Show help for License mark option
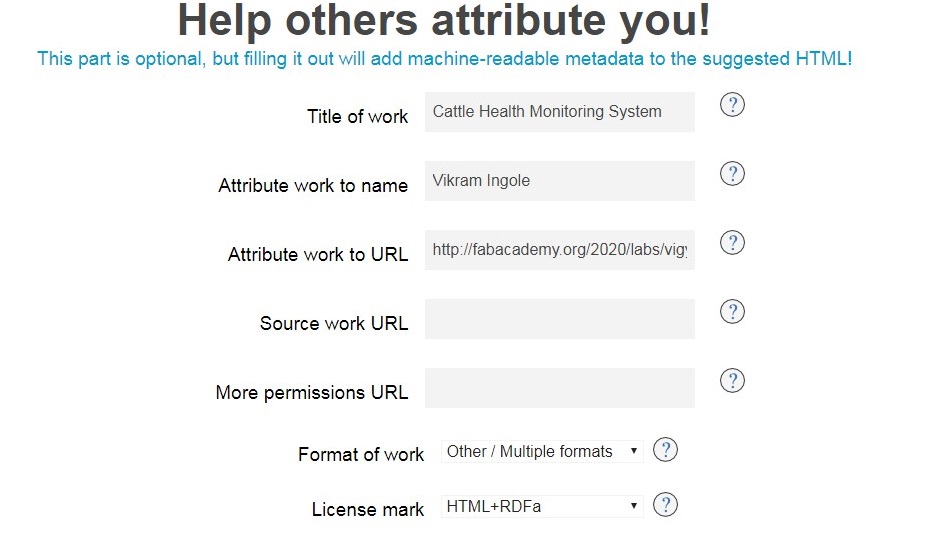The height and width of the screenshot is (538, 933). [x=665, y=505]
